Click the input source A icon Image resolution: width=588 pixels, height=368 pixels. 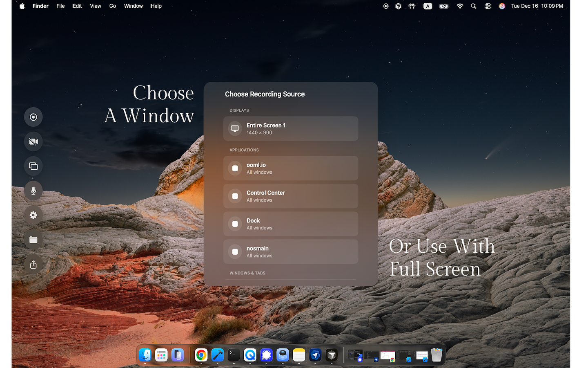point(428,6)
